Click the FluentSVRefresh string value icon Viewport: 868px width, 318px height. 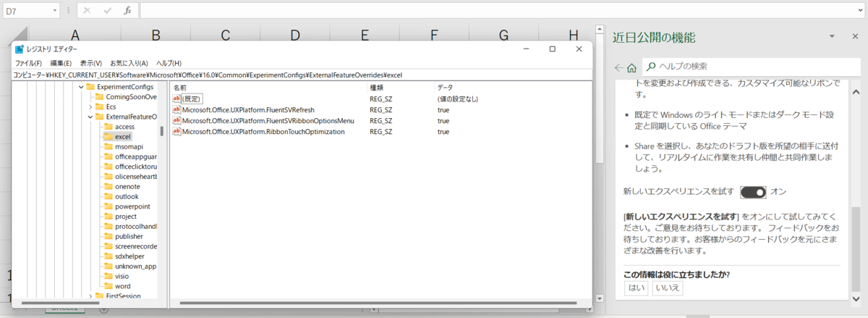click(176, 109)
